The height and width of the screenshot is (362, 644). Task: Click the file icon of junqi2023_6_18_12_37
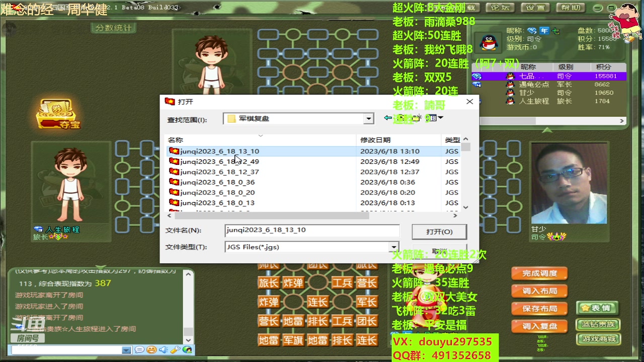(174, 171)
